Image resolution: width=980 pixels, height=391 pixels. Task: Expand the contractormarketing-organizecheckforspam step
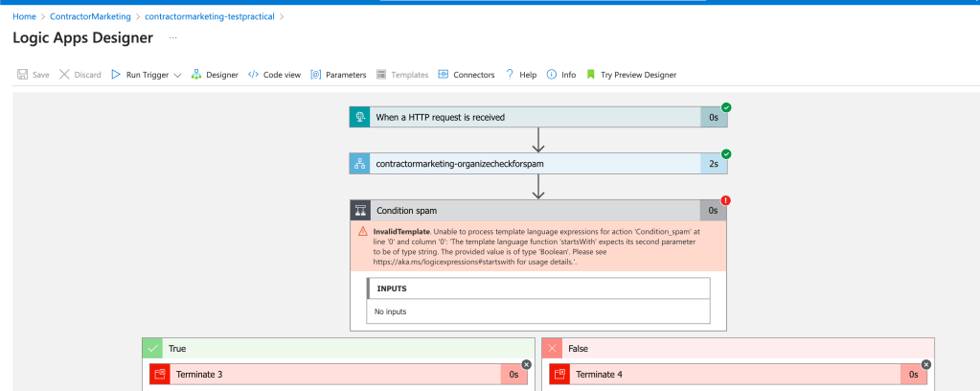coord(538,164)
